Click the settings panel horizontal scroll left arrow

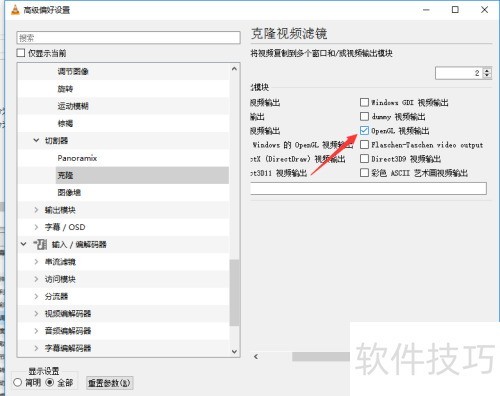[x=256, y=357]
